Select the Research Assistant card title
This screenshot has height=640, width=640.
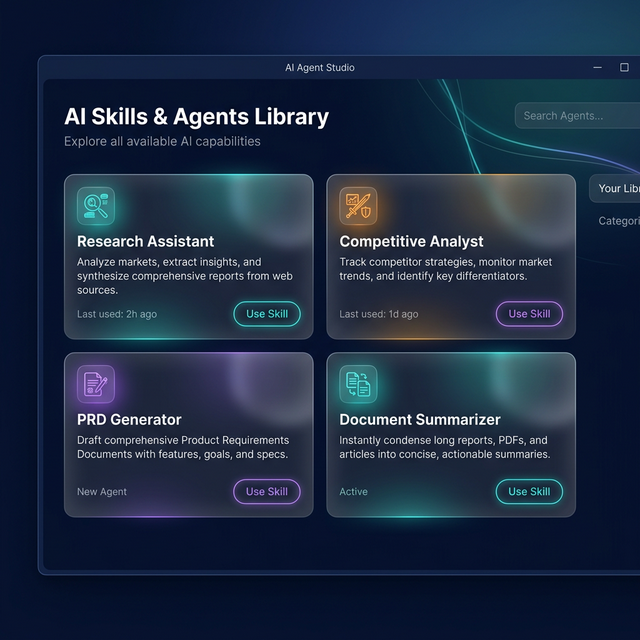(145, 241)
